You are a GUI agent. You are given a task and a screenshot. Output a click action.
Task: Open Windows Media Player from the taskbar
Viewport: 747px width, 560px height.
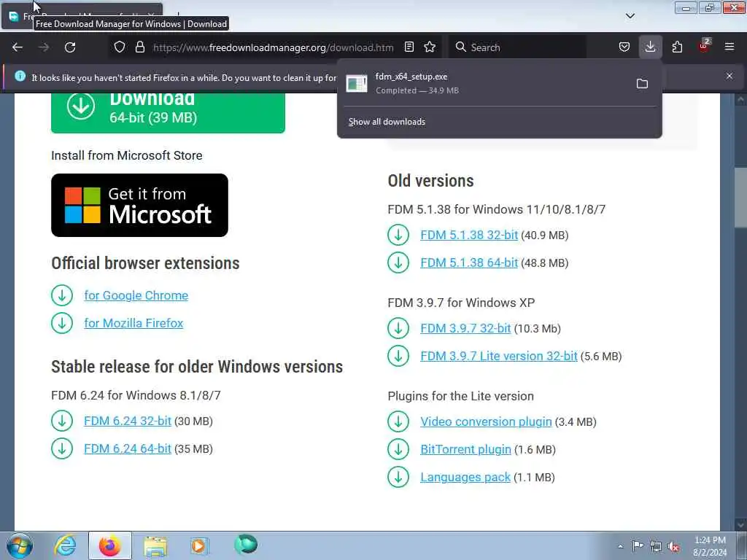click(x=199, y=545)
